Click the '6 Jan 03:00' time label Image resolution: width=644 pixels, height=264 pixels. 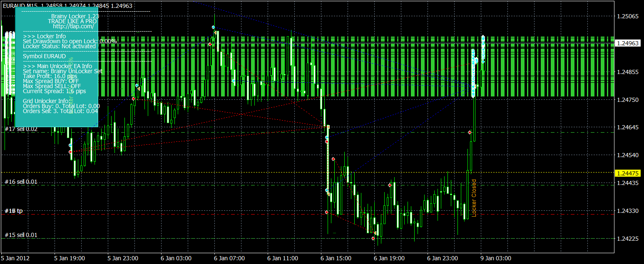click(x=176, y=258)
